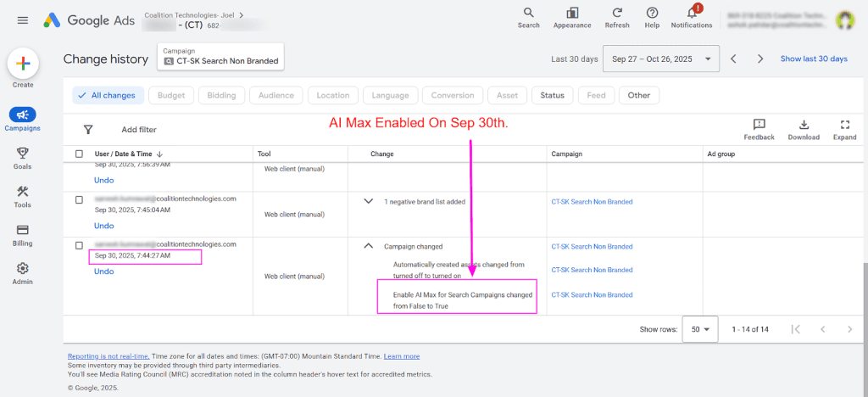Screen dimensions: 868x397
Task: Expand the table to full screen
Action: pyautogui.click(x=845, y=130)
